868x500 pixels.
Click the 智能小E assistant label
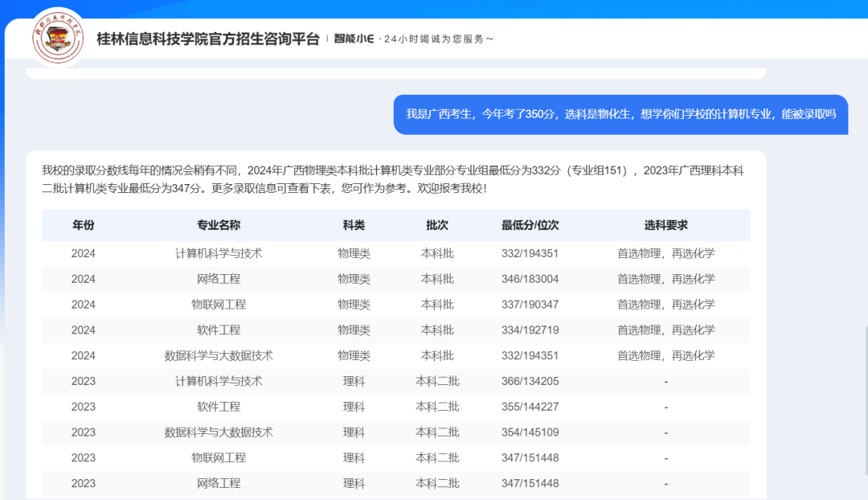354,39
